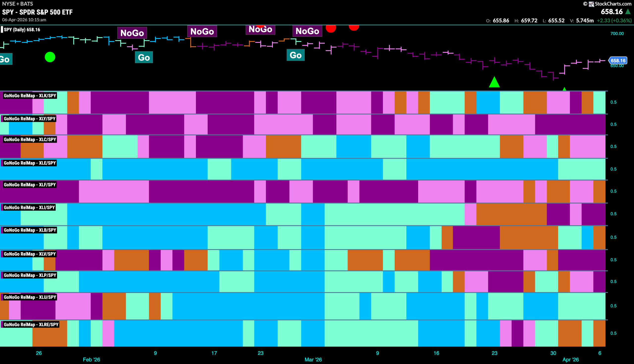
Task: Click the rightmost red circle marker
Action: (x=354, y=27)
